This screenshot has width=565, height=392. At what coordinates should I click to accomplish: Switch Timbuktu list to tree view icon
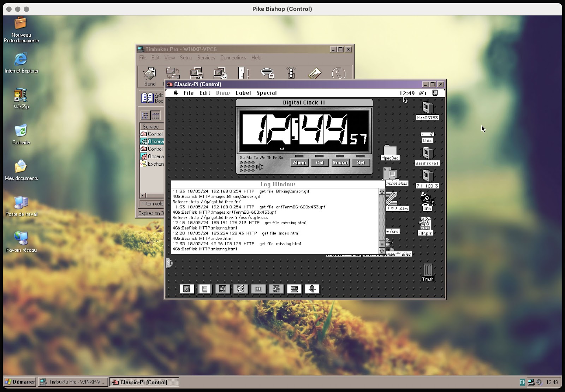coord(145,115)
